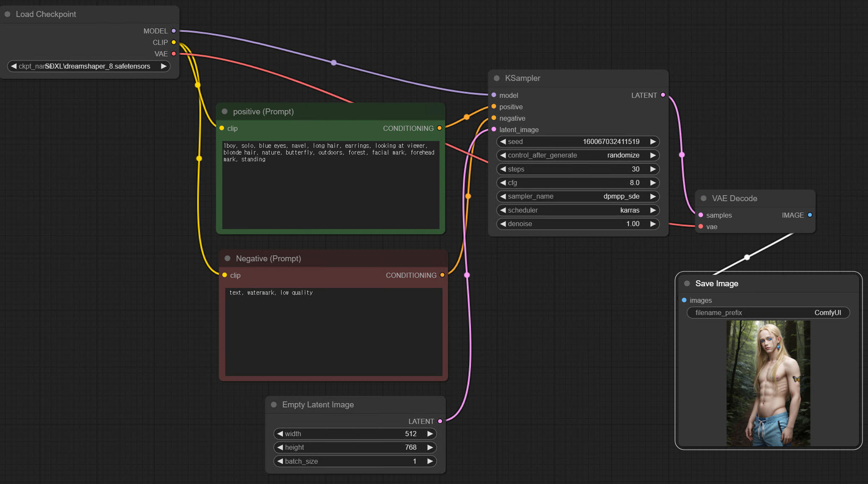Click the VAE output port on Load Checkpoint
The height and width of the screenshot is (484, 868).
(x=174, y=54)
